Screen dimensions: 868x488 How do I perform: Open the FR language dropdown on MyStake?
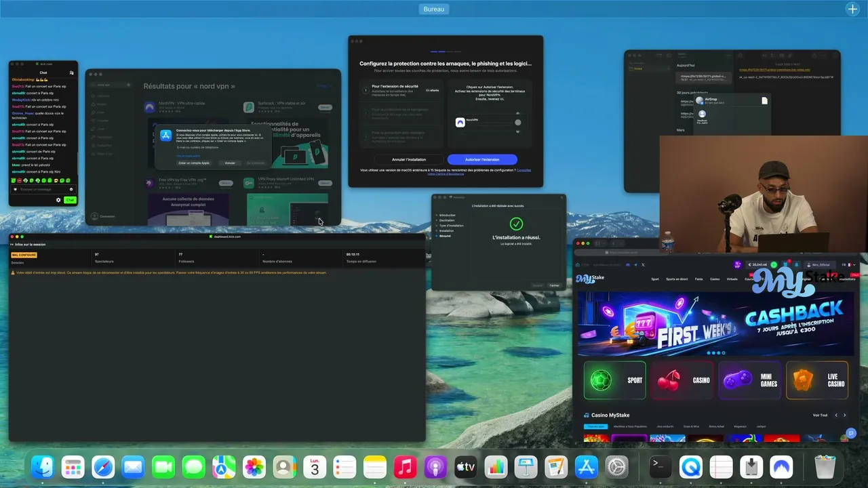[849, 264]
